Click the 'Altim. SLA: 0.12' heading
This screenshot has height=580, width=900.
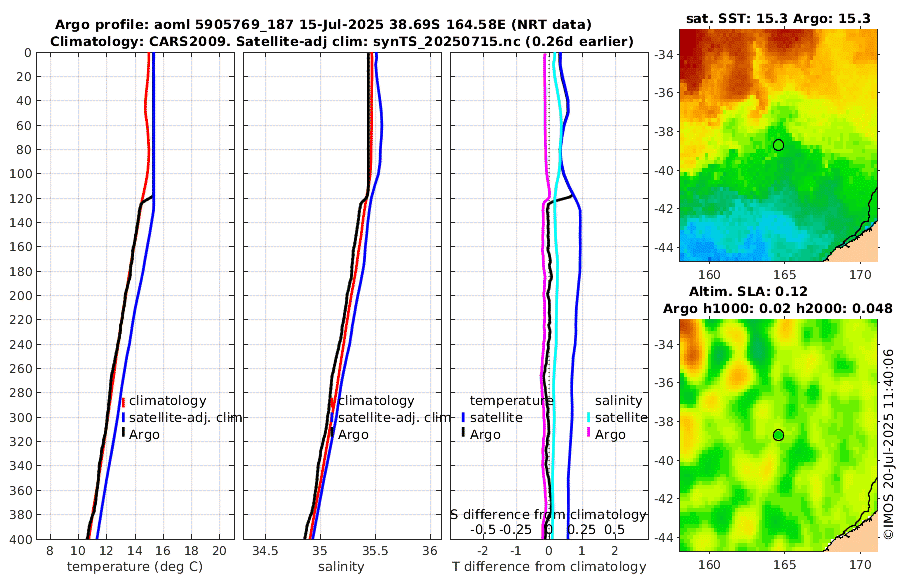(x=748, y=291)
